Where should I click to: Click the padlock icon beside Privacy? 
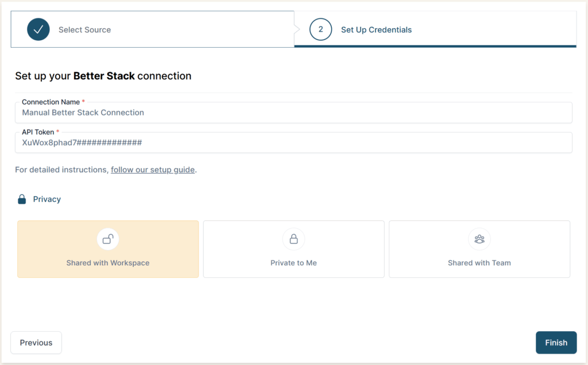pyautogui.click(x=22, y=199)
